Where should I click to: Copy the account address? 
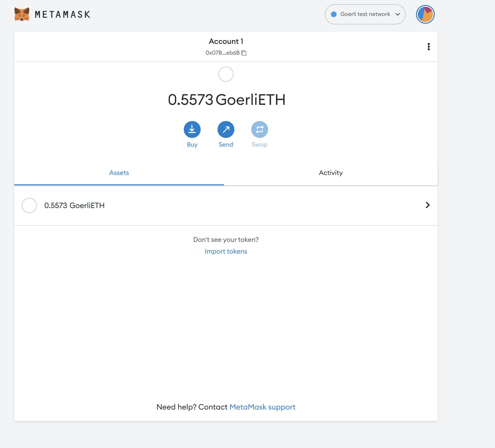click(244, 53)
